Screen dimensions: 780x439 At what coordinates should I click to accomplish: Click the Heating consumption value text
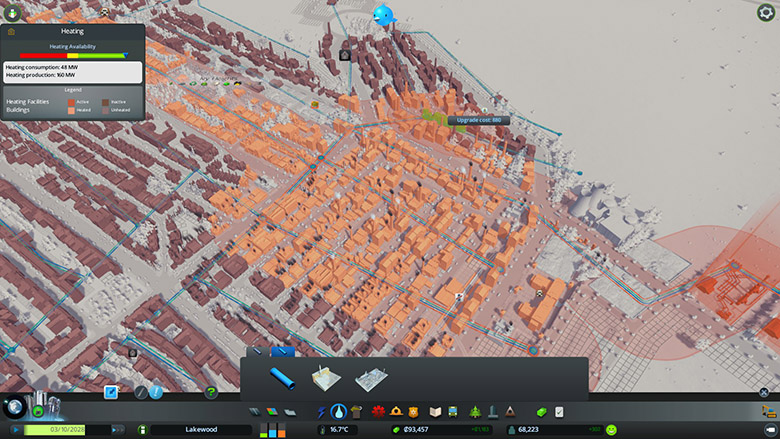click(41, 67)
